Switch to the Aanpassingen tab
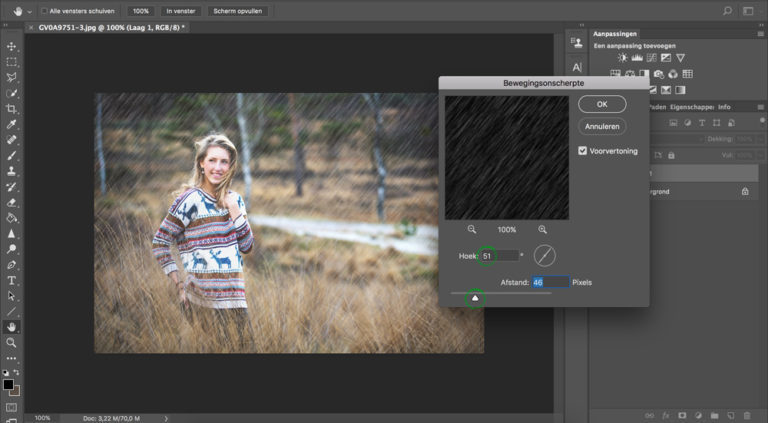Screen dimensions: 768x423 (x=615, y=34)
